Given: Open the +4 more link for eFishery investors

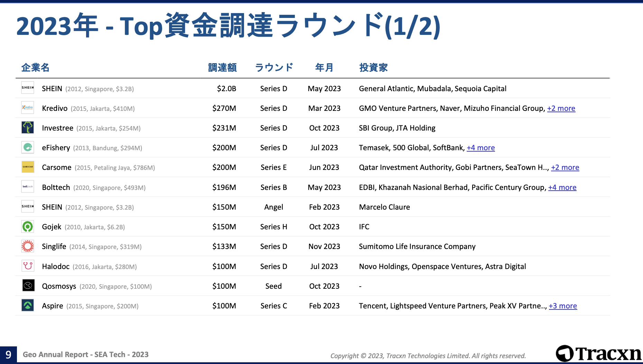Looking at the screenshot, I should click(x=481, y=148).
